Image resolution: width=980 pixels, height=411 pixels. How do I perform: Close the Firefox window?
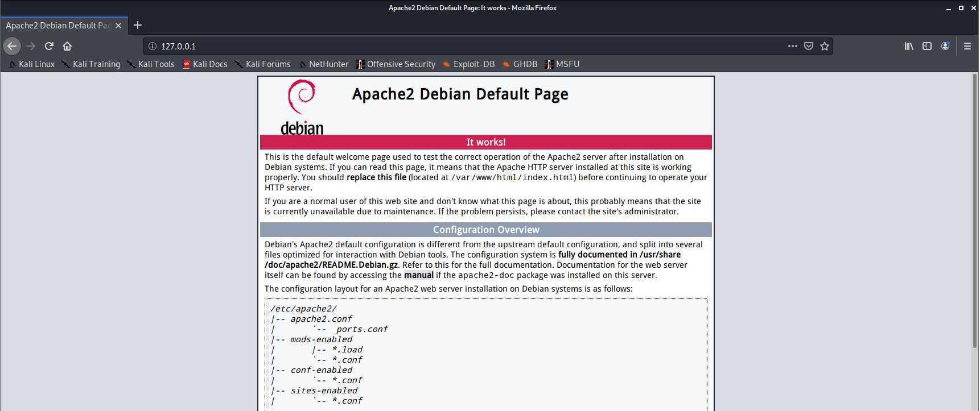pos(973,8)
